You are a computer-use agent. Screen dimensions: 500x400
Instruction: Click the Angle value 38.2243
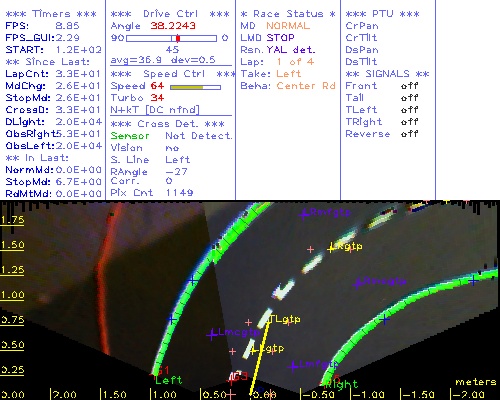pyautogui.click(x=173, y=26)
